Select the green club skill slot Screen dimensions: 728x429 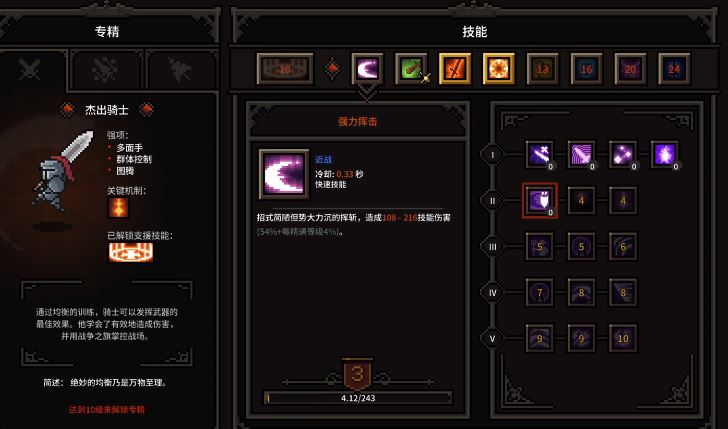[x=411, y=69]
